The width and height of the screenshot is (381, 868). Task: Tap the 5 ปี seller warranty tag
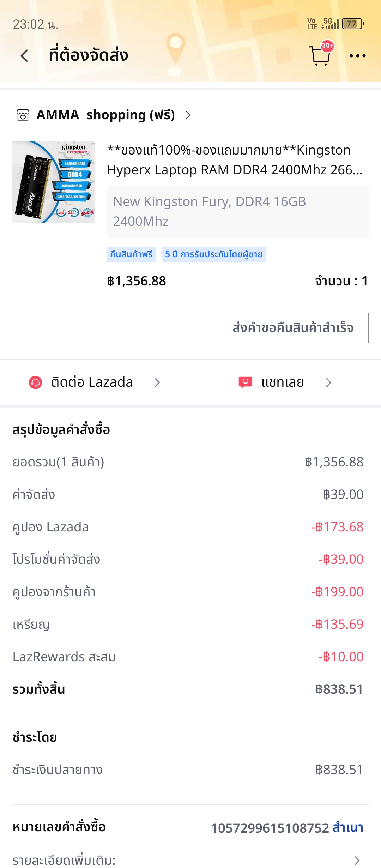point(214,254)
